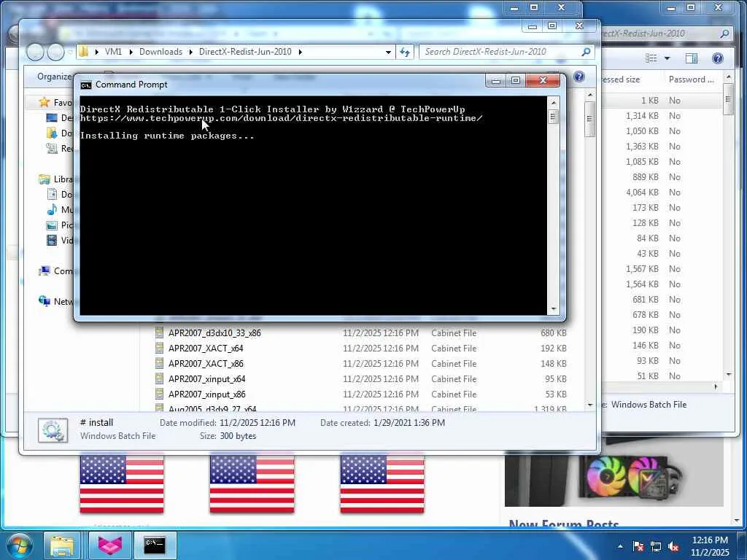Viewport: 747px width, 560px height.
Task: Click the first US flag image
Action: tap(122, 484)
